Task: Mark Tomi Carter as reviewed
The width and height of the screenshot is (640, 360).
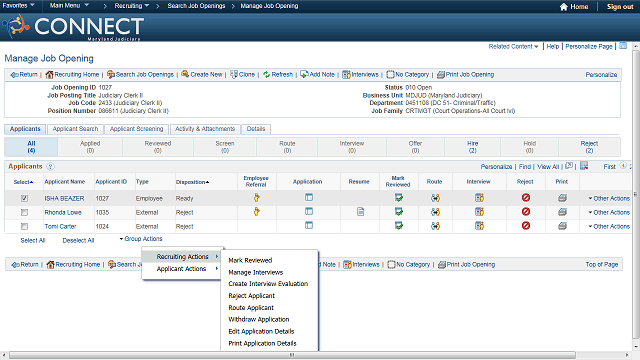Action: pyautogui.click(x=398, y=226)
